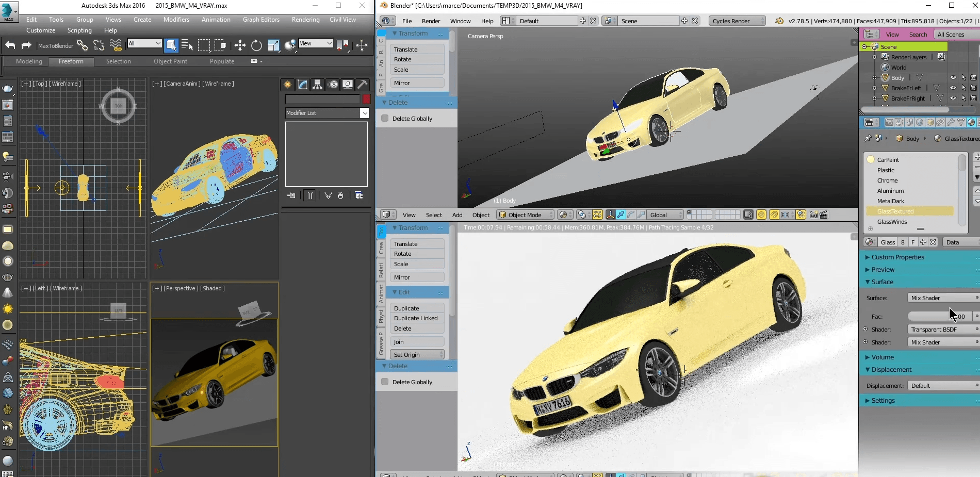Switch to the Selection ribbon tab

[x=118, y=61]
